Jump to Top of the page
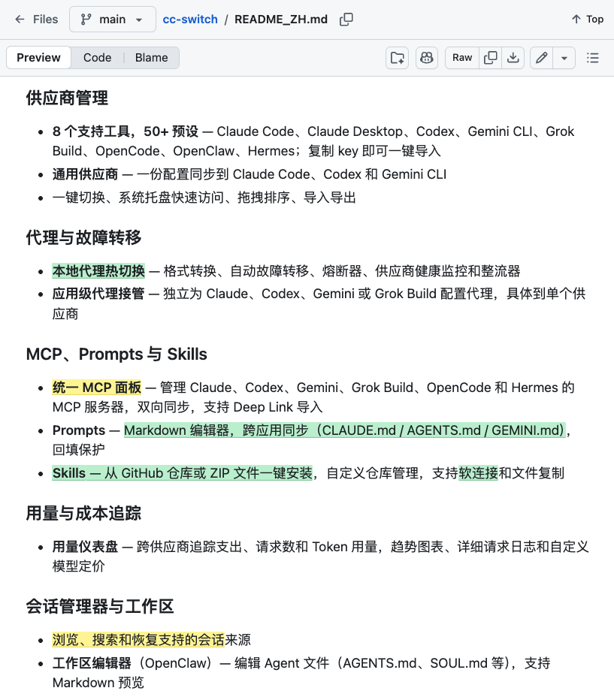 pos(588,20)
